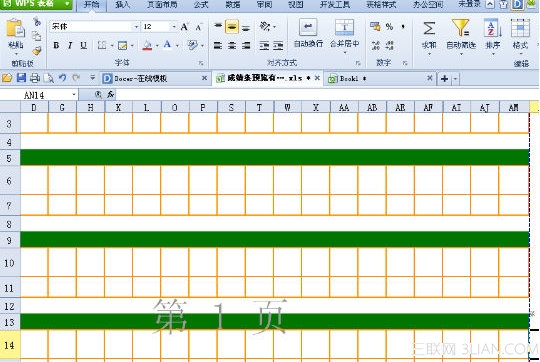Open the WPS 表格 application menu
540x362 pixels.
pos(36,4)
